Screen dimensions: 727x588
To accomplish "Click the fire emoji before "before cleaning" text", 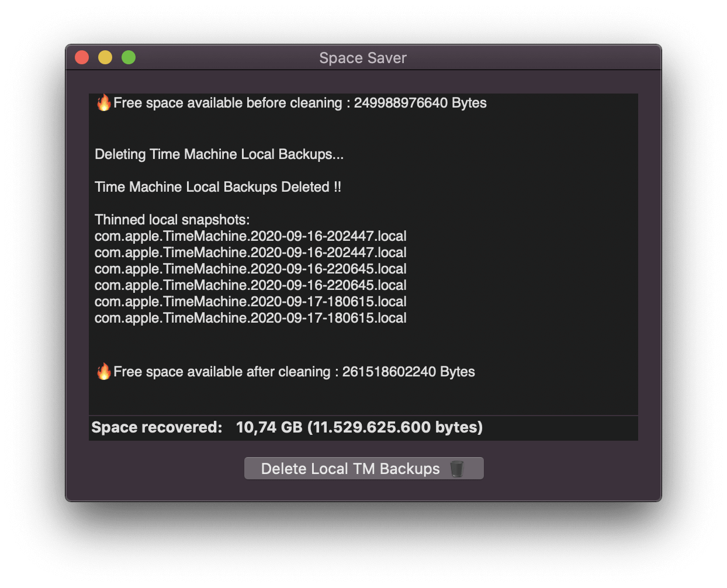I will click(104, 103).
